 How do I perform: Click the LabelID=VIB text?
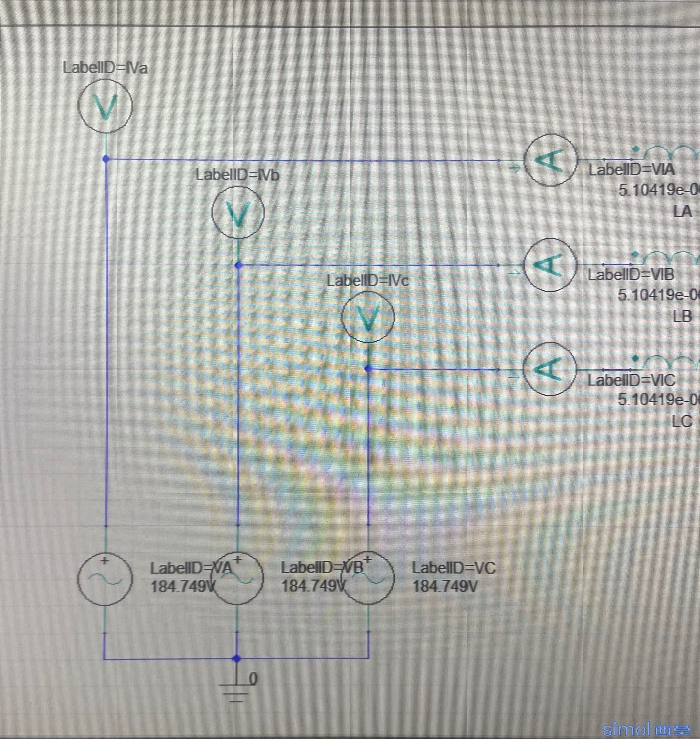pos(631,275)
